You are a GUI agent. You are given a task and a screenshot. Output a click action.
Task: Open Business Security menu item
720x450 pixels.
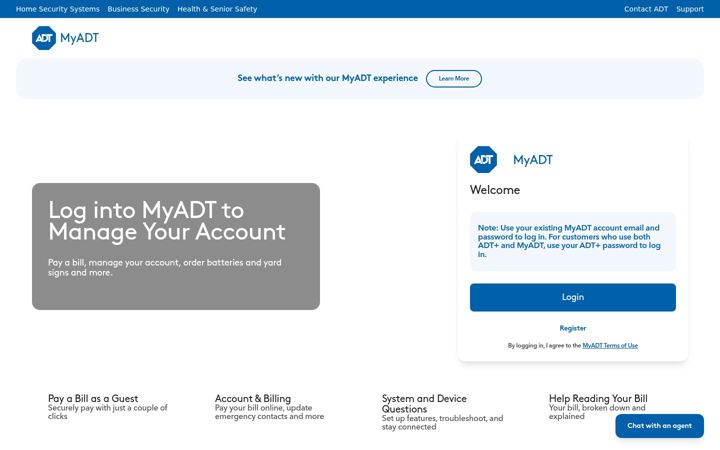pos(138,9)
